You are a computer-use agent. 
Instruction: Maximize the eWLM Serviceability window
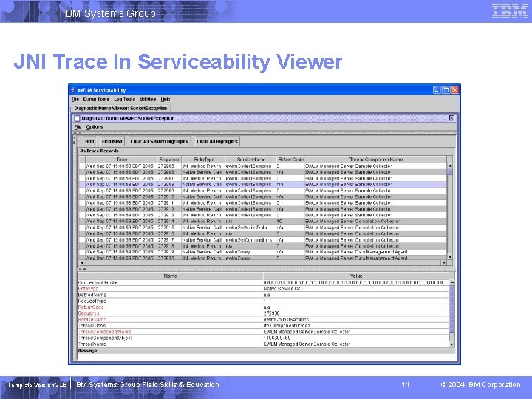[x=446, y=90]
